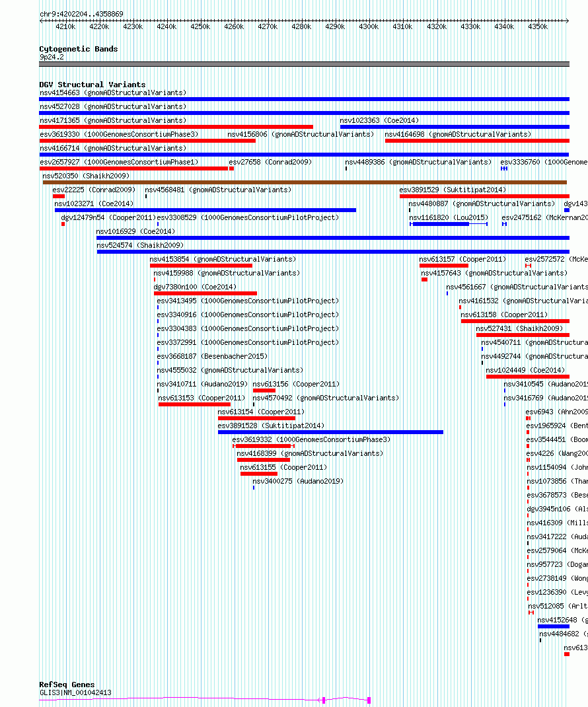The width and height of the screenshot is (588, 707).
Task: Click the 4260k ruler tick label
Action: 234,26
